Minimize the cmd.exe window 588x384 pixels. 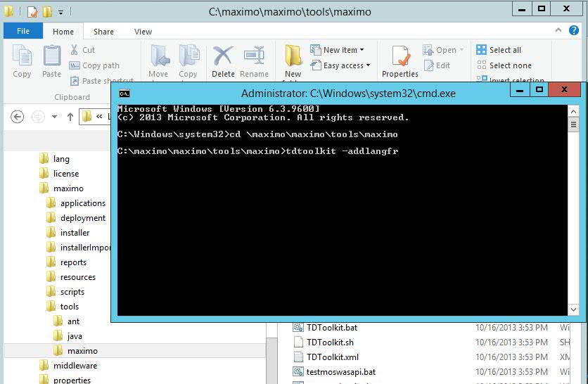click(520, 90)
